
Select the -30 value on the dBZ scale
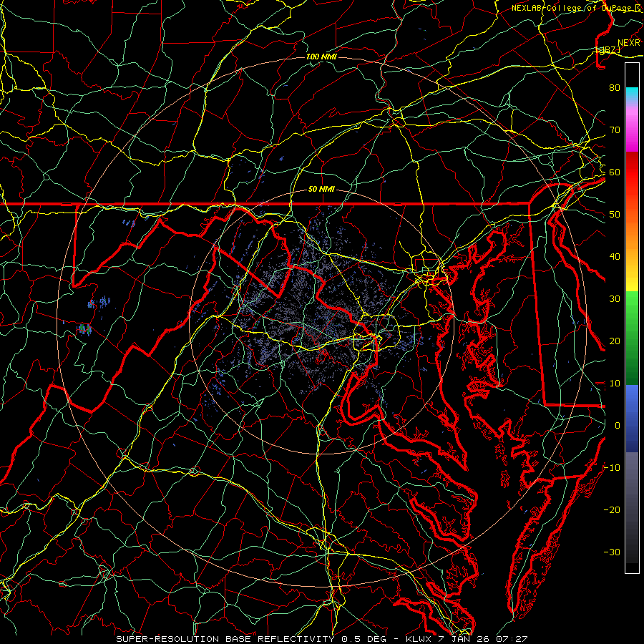click(612, 552)
